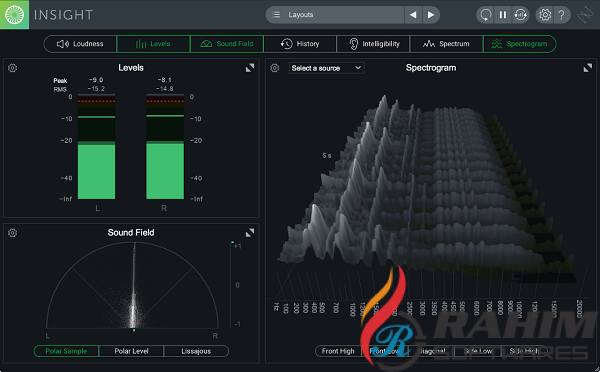Expand the Levels panel to full view
The image size is (600, 372).
tap(250, 68)
